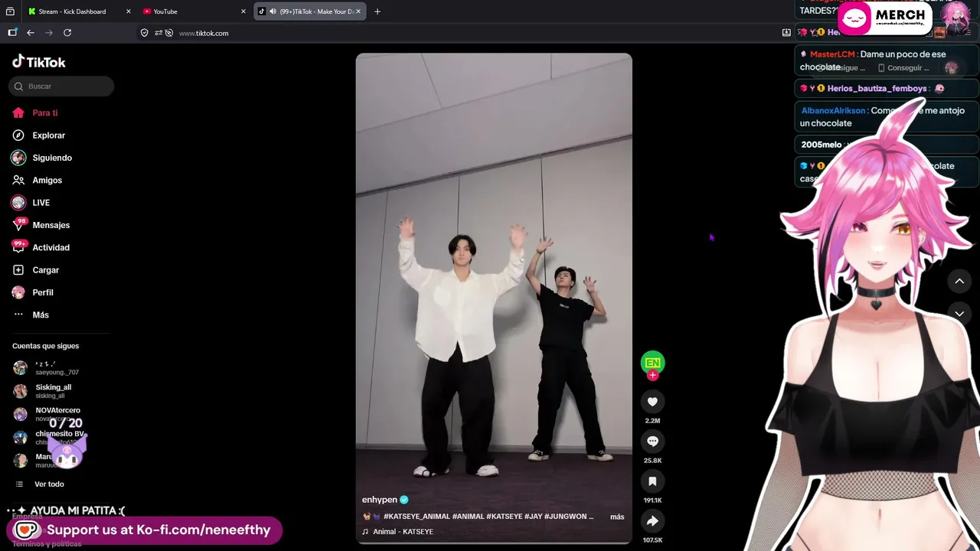This screenshot has height=551, width=980.
Task: Select the TikTok browser tab
Action: pos(310,11)
